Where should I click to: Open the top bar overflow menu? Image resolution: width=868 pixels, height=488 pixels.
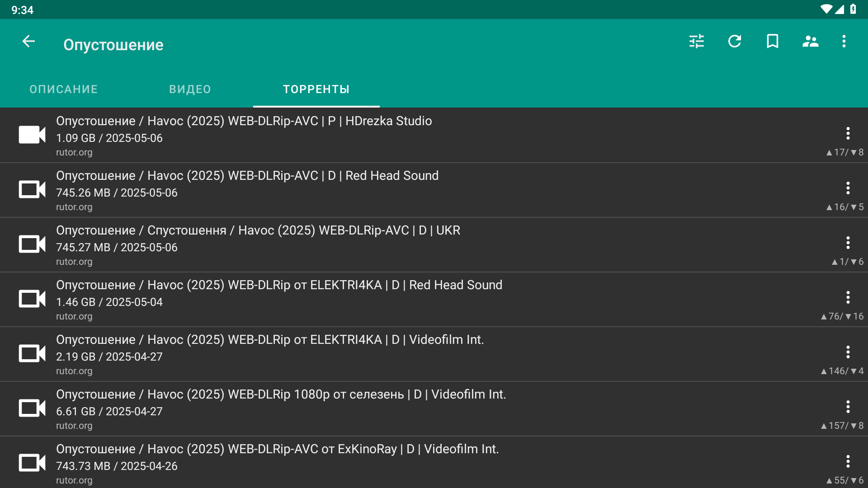[844, 42]
